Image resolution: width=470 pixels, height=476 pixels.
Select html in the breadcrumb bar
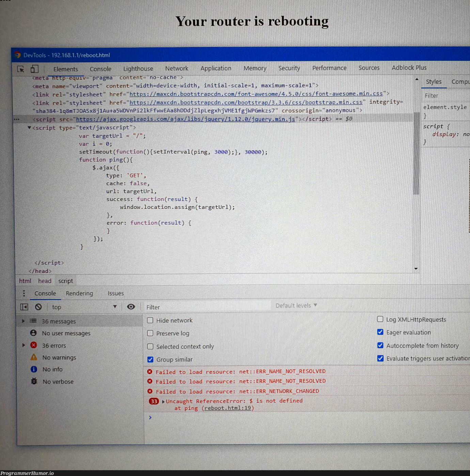point(25,281)
